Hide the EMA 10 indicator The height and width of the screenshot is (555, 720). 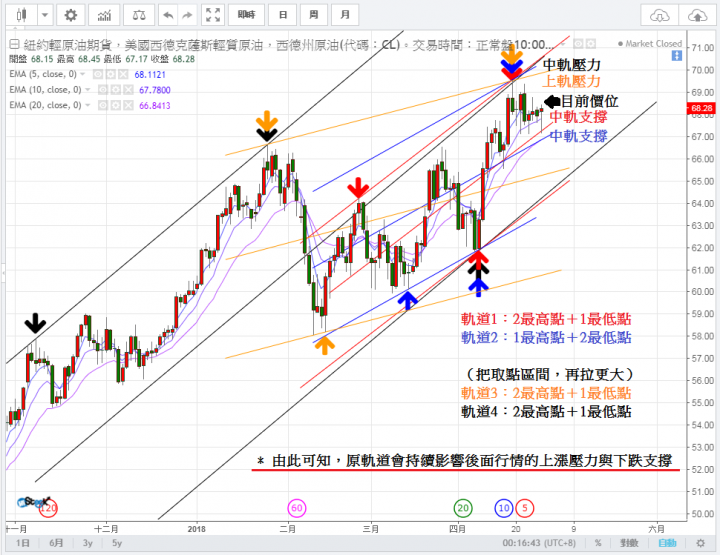(102, 90)
